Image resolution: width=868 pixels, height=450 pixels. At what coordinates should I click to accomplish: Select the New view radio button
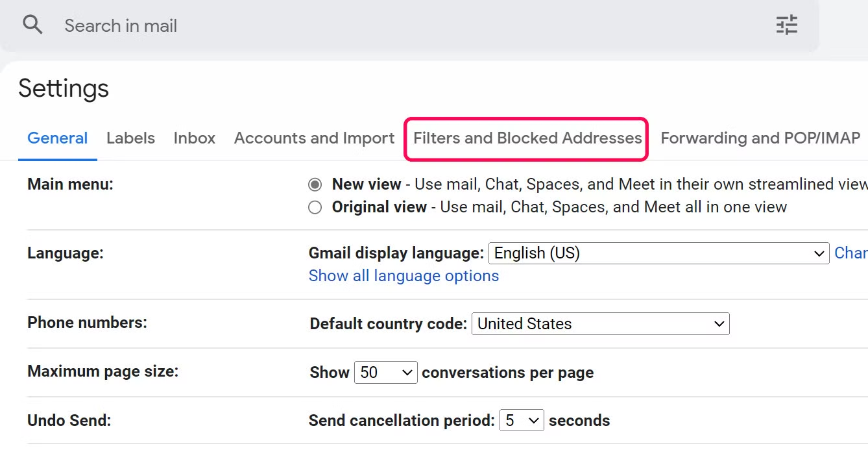click(x=315, y=185)
